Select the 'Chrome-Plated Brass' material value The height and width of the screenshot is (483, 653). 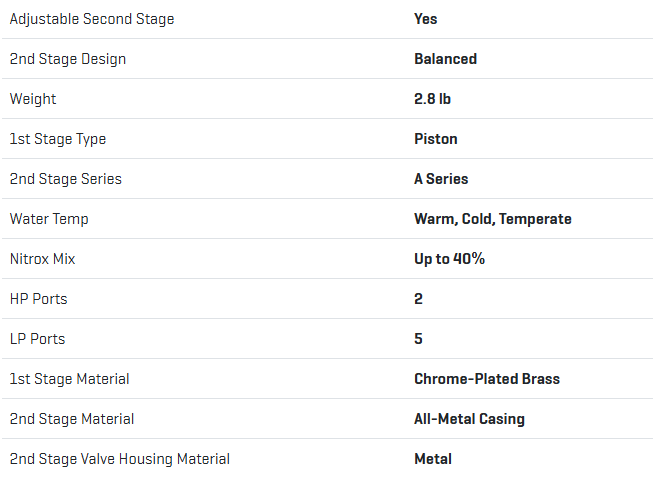coord(487,379)
